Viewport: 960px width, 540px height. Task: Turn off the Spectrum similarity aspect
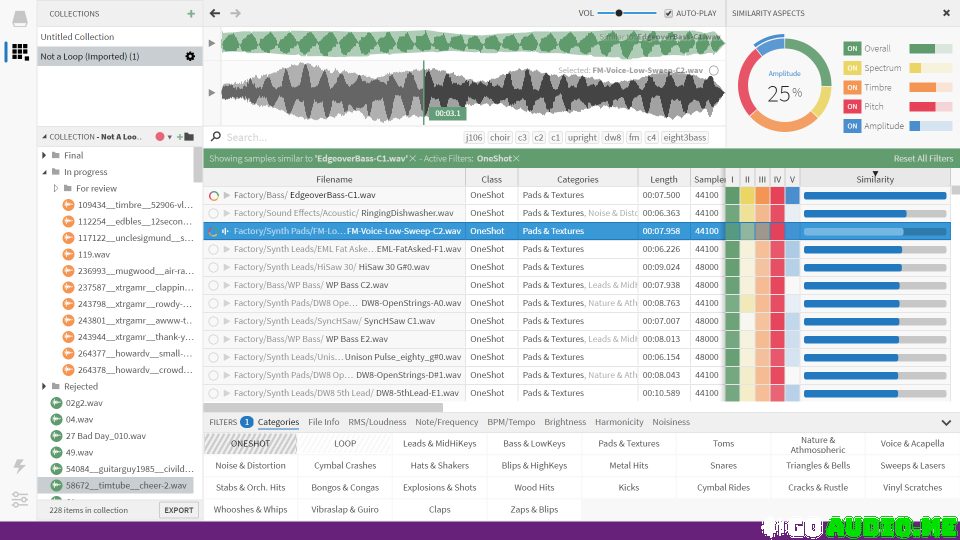click(852, 68)
